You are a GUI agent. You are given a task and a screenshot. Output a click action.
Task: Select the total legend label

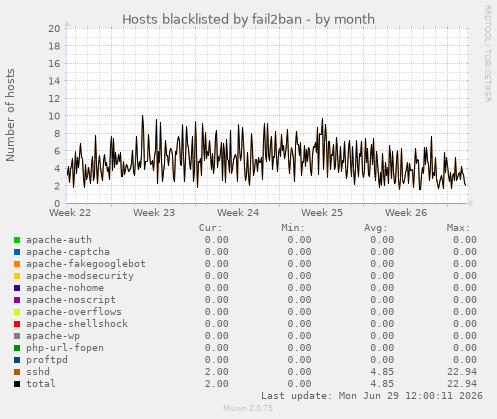click(41, 384)
